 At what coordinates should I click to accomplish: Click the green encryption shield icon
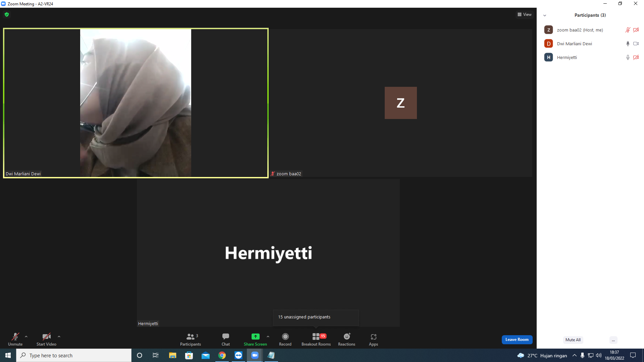tap(7, 14)
